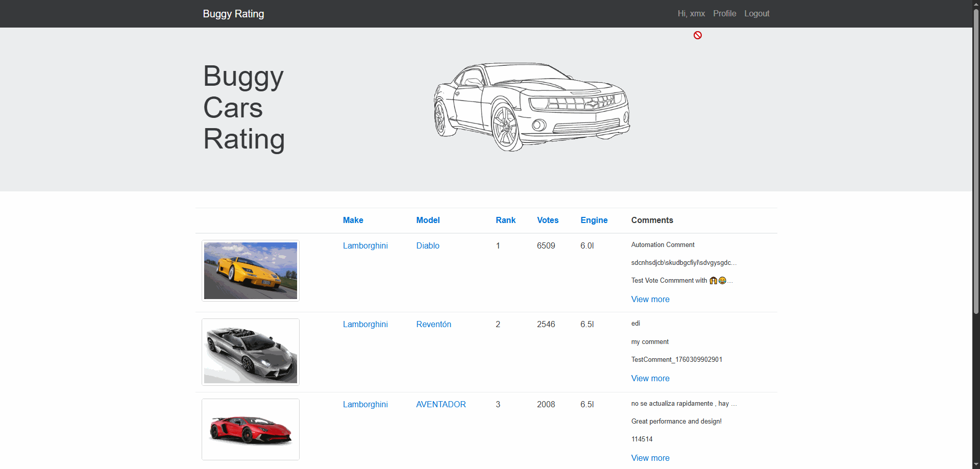The width and height of the screenshot is (980, 469).
Task: Open the Reventón model link
Action: click(x=433, y=325)
